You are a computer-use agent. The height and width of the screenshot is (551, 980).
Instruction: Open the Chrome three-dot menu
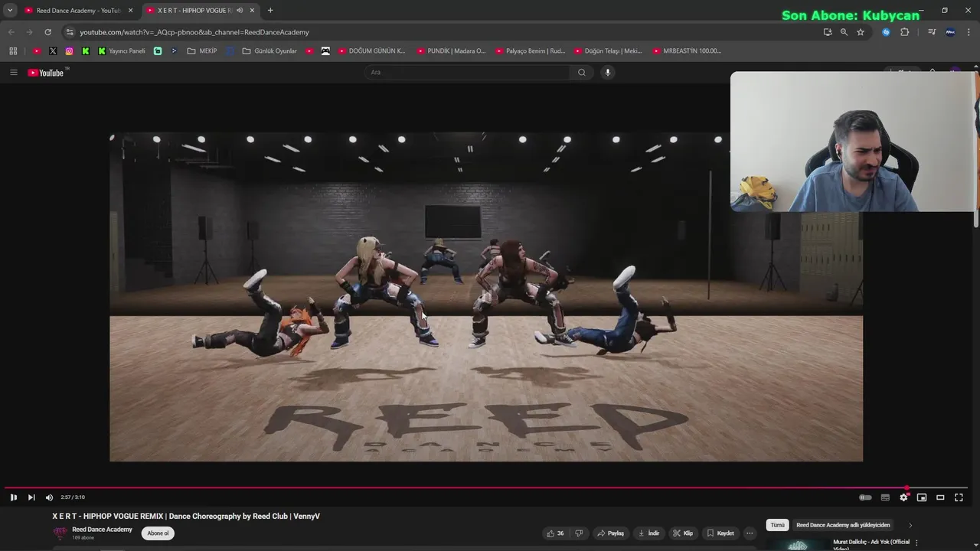(969, 32)
